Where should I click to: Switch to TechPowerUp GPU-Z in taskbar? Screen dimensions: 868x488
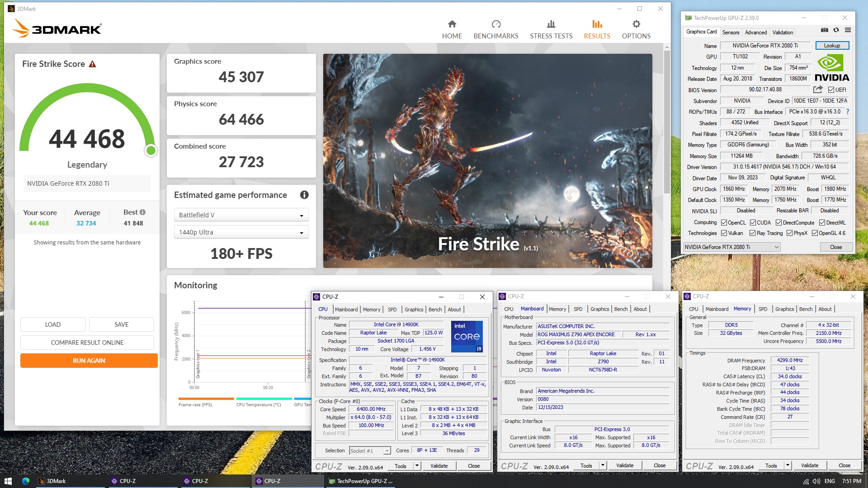point(360,481)
